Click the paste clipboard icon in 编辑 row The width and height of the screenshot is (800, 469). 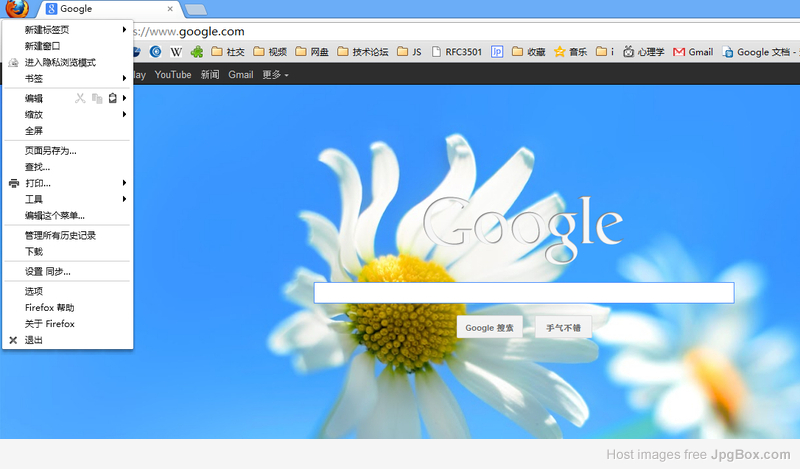[112, 98]
